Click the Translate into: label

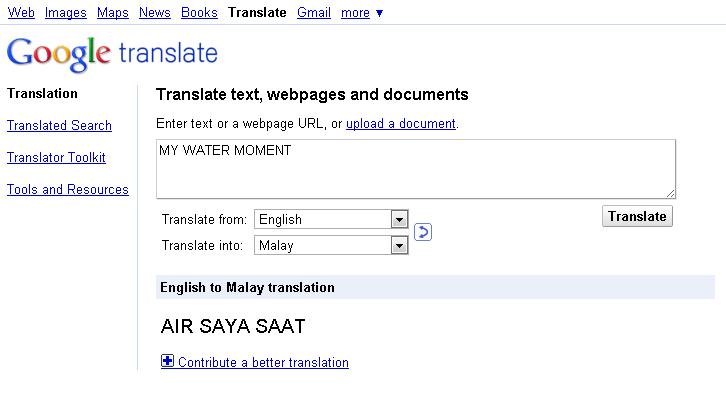202,245
